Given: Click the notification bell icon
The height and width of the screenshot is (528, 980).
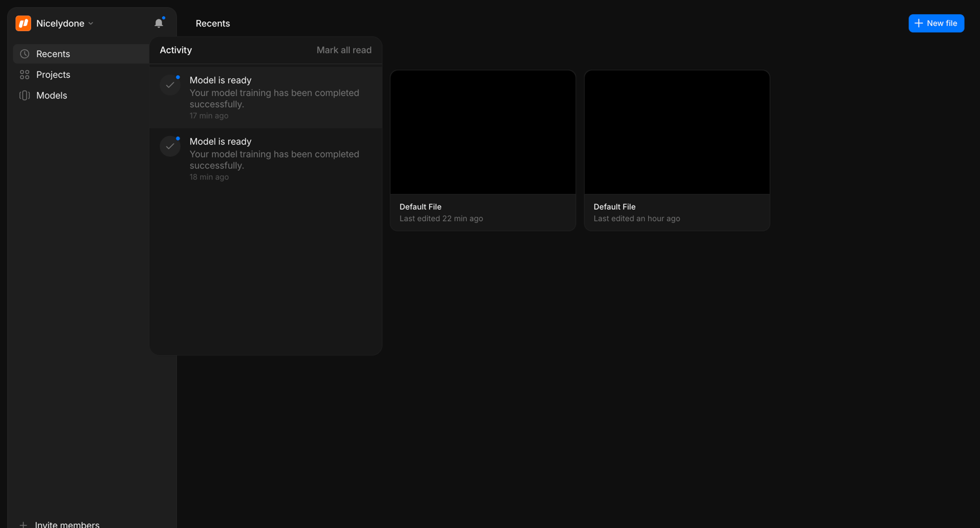Looking at the screenshot, I should click(x=159, y=23).
